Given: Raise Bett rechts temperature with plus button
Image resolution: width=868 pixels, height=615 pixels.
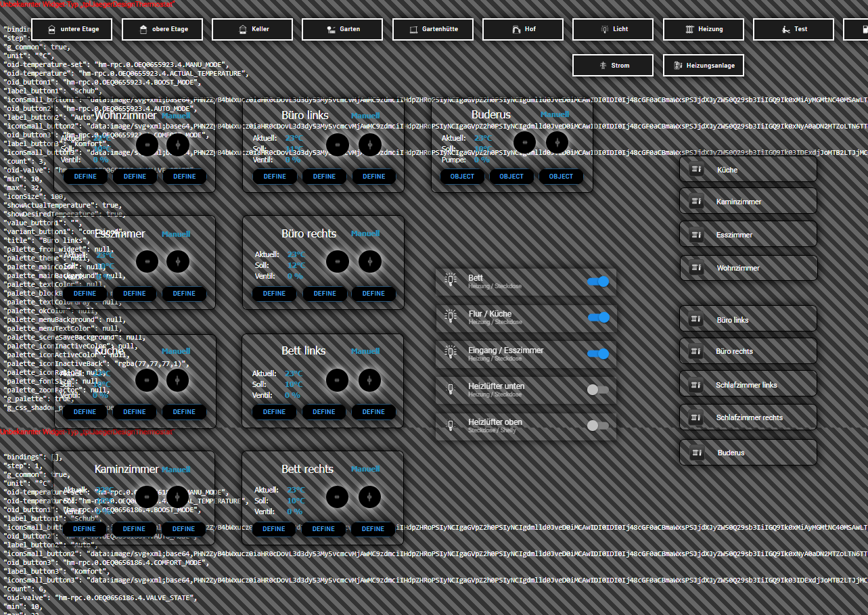Looking at the screenshot, I should pyautogui.click(x=369, y=497).
